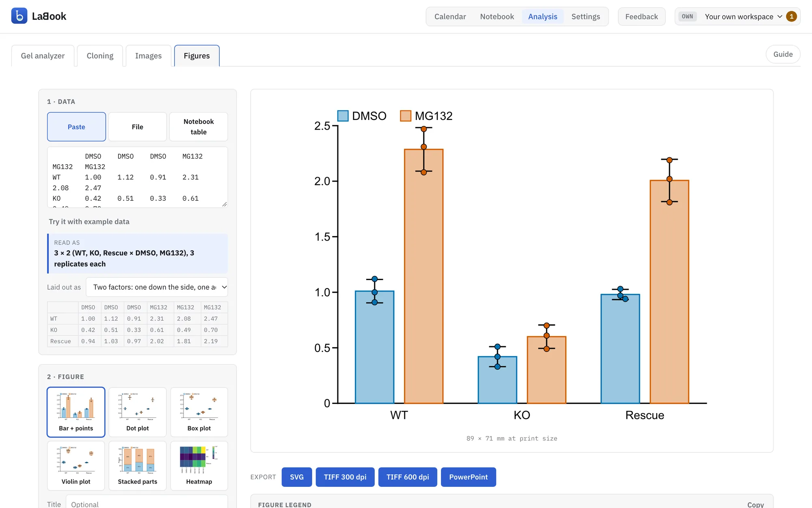Click 'Try it with example data' link
The width and height of the screenshot is (812, 508).
coord(89,221)
